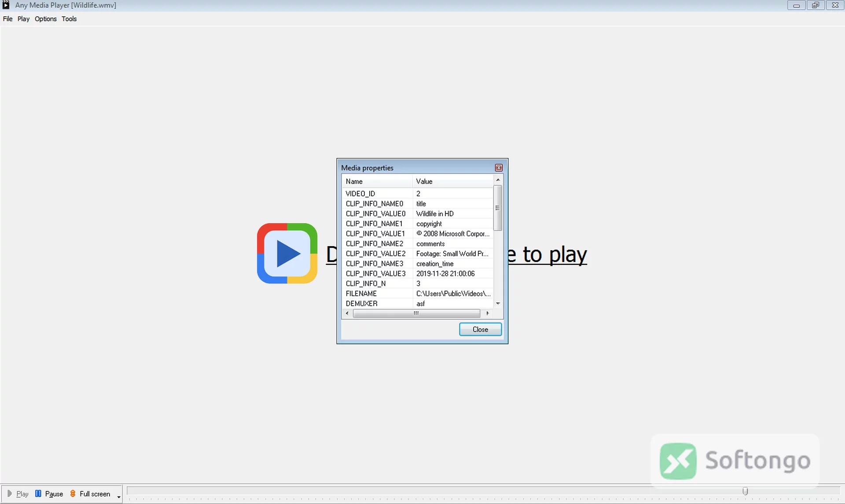Pause playback with the Pause button
The image size is (845, 504).
(49, 494)
